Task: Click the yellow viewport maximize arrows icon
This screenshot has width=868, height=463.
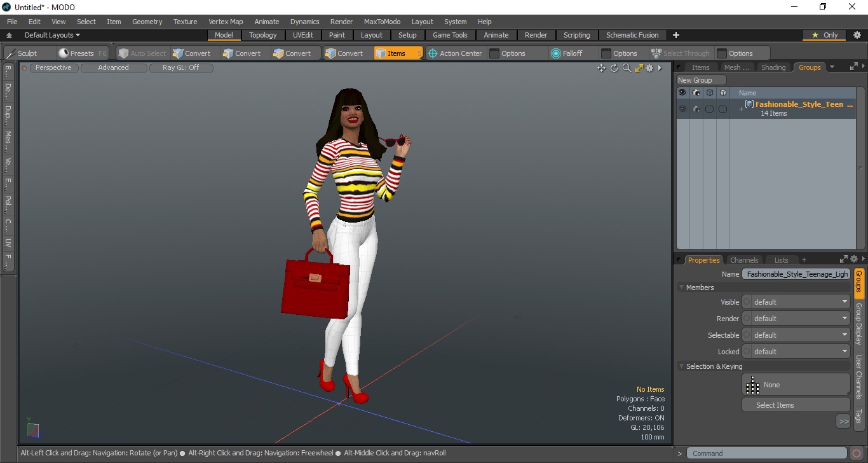Action: 639,68
